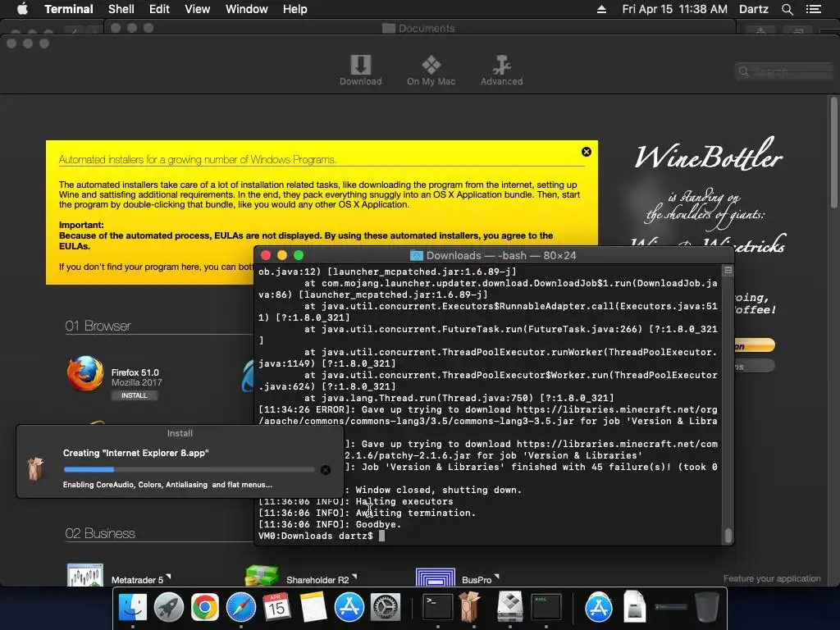This screenshot has width=840, height=630.
Task: Open WineBottler box icon in dock
Action: tap(470, 606)
